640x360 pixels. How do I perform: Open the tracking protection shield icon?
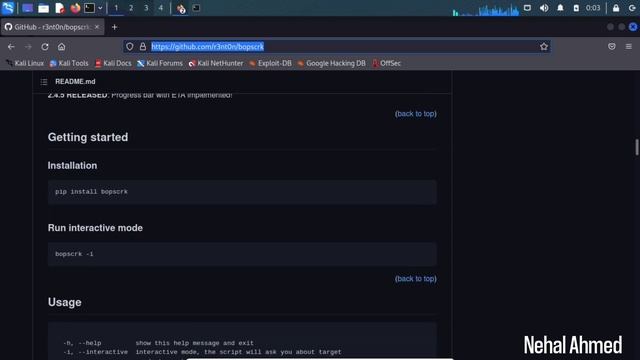(129, 47)
